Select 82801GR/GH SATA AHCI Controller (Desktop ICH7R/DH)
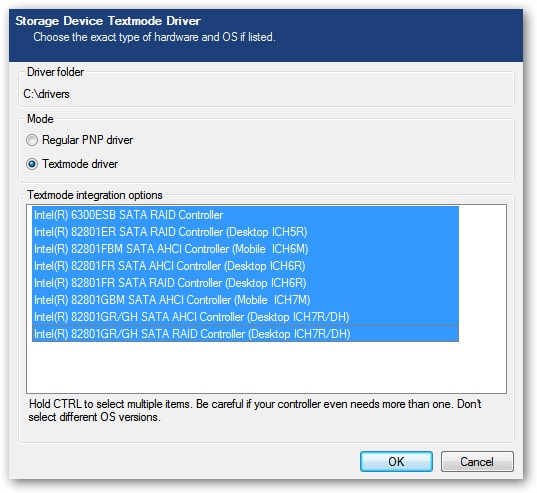Viewport: 537px width, 493px height. (x=245, y=317)
